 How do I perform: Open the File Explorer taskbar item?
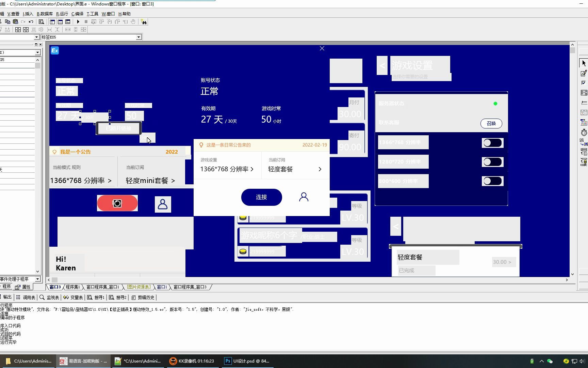(29, 361)
